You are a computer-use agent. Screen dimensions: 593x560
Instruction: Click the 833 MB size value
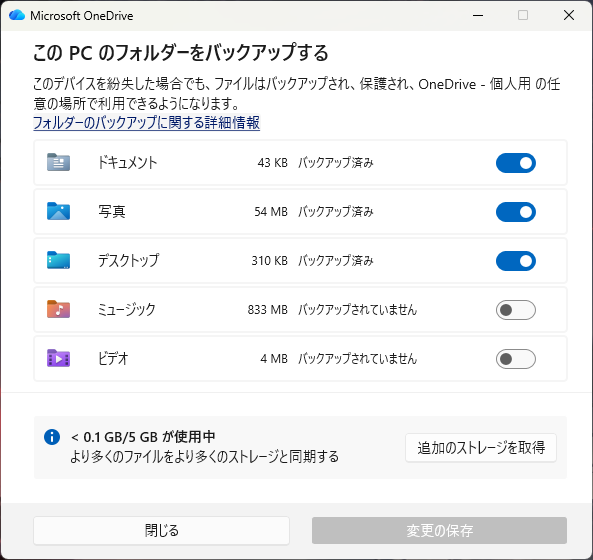click(268, 309)
